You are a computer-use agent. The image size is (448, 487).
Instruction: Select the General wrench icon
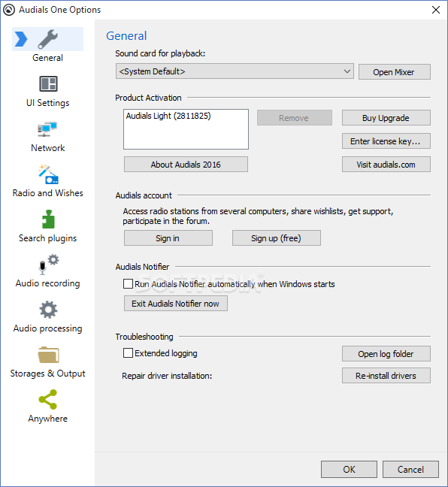48,39
